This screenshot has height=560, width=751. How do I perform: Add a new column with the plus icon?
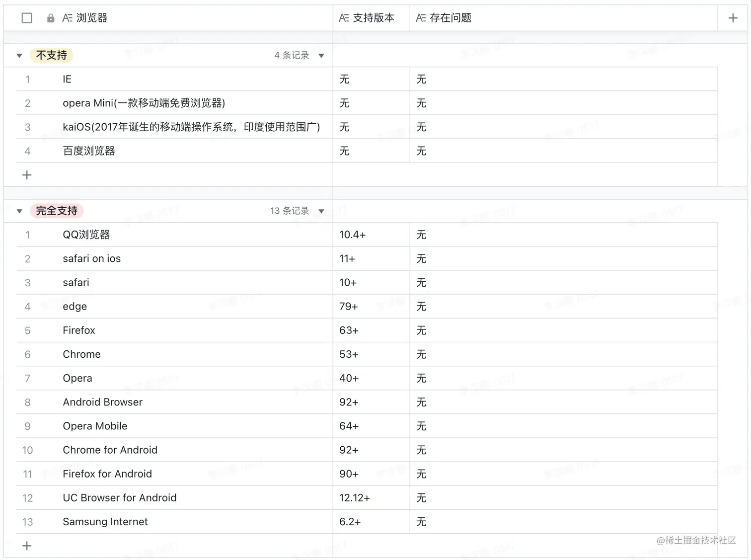coord(733,18)
